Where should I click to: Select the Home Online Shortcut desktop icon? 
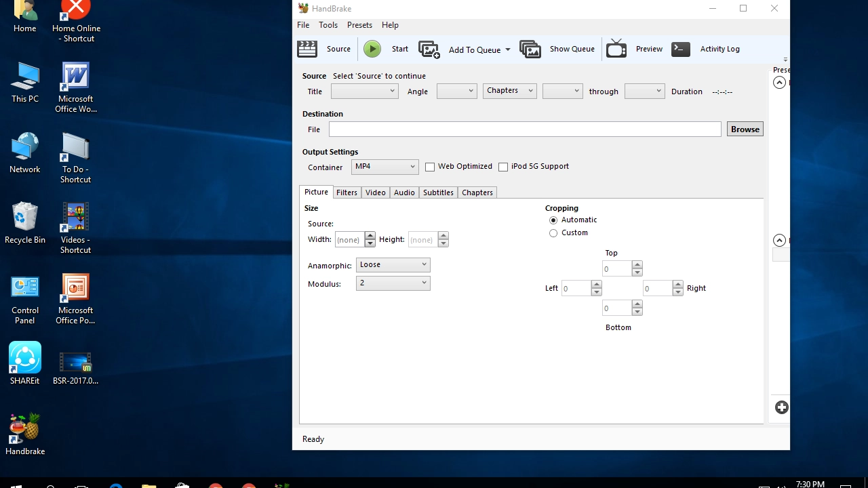(x=76, y=22)
